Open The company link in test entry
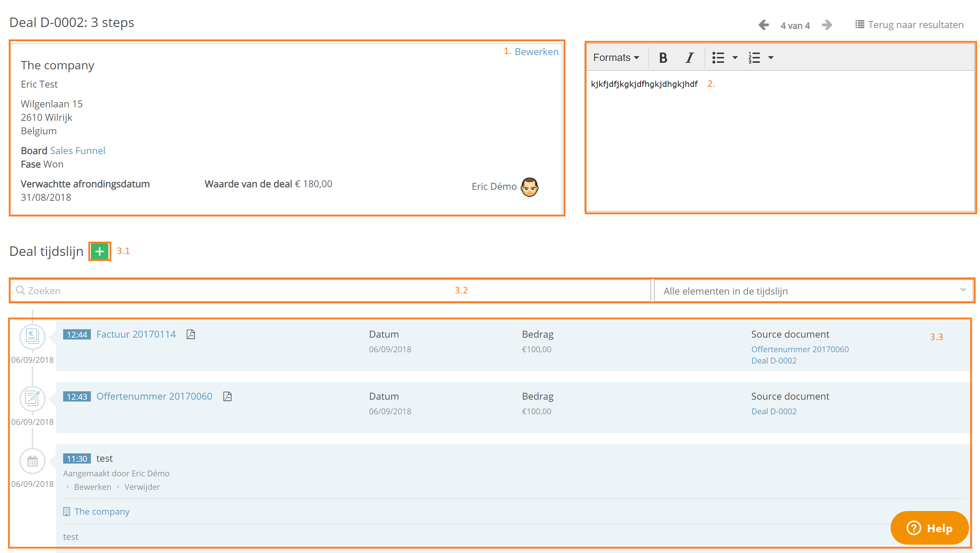This screenshot has width=980, height=553. [x=101, y=511]
